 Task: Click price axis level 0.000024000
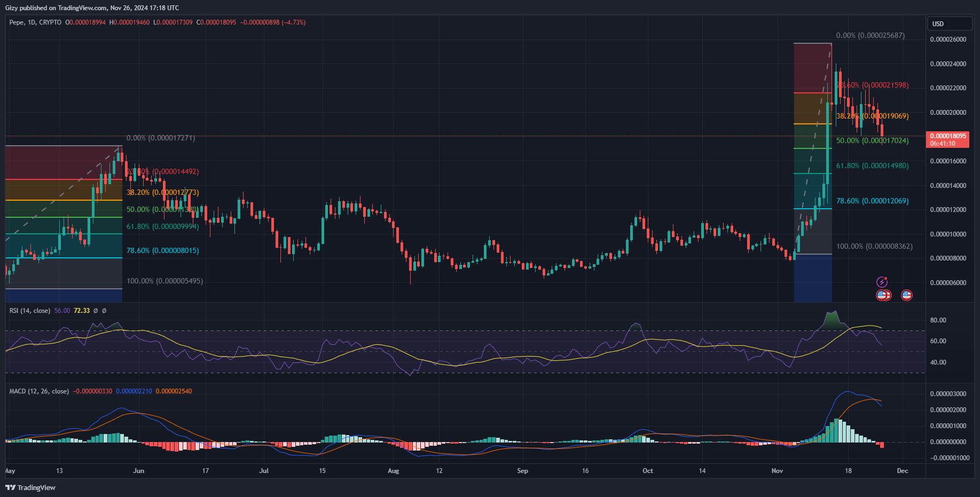948,64
